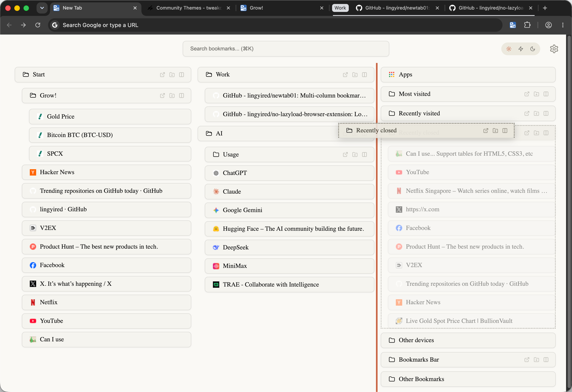
Task: Expand the Most visited folder
Action: 468,94
